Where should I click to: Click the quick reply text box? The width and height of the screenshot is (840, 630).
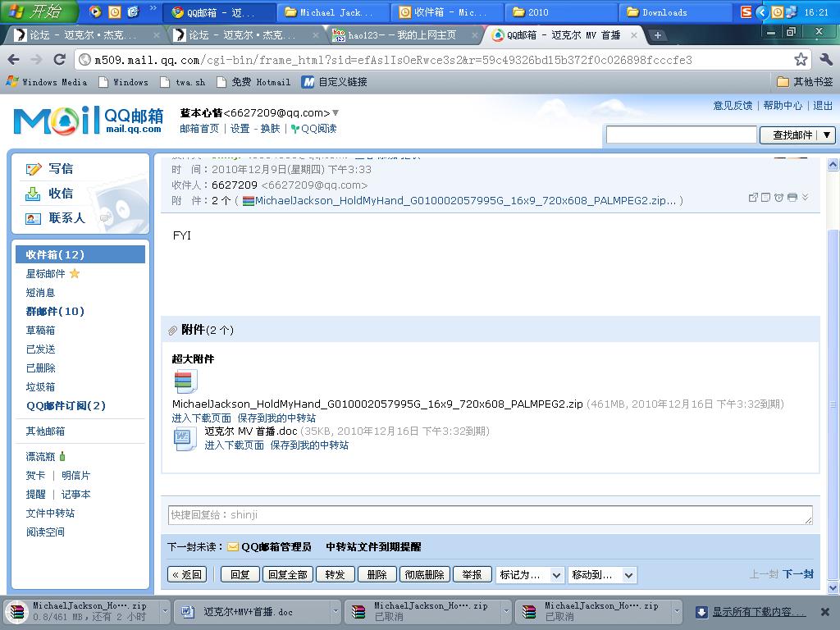click(x=490, y=515)
